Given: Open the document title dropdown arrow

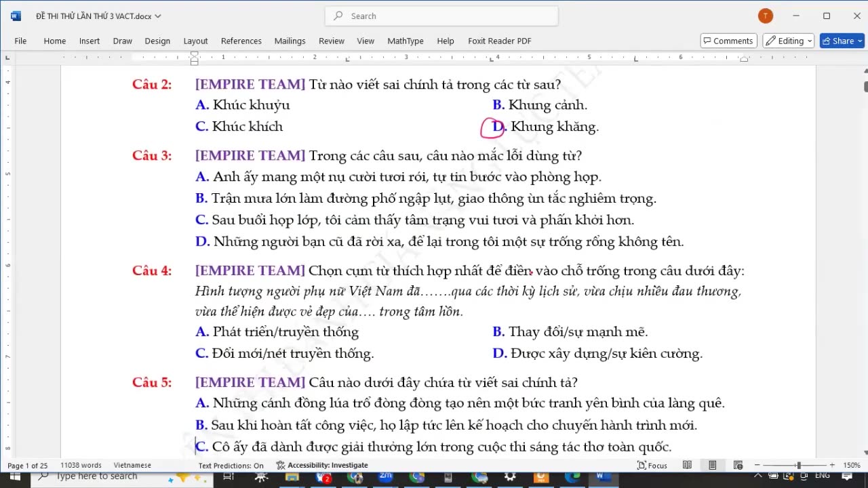Looking at the screenshot, I should pos(158,16).
